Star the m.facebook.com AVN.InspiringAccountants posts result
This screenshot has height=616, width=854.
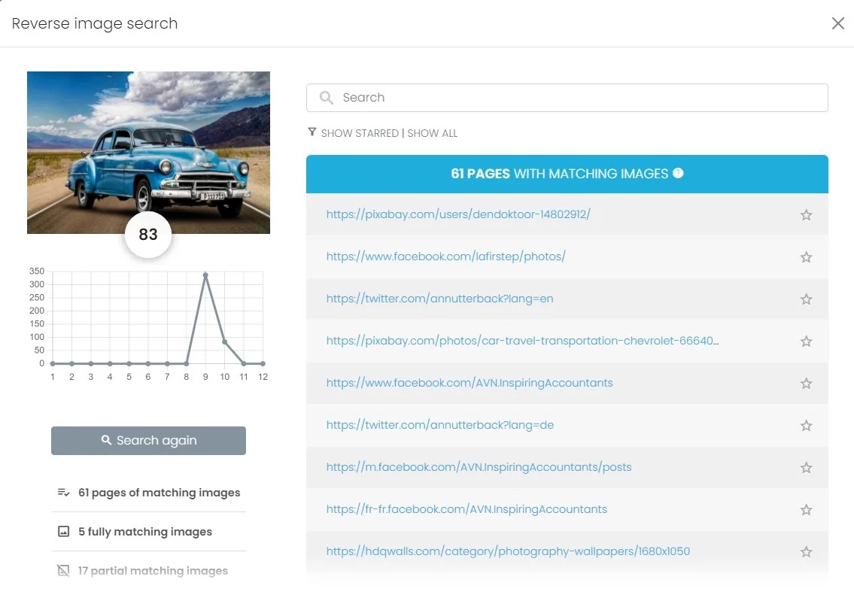pos(806,468)
